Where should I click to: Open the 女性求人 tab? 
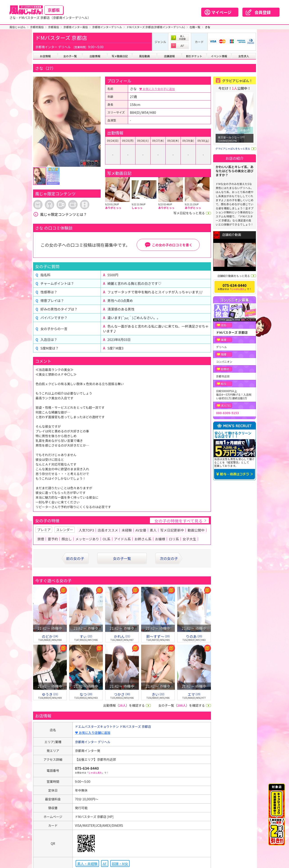click(x=244, y=56)
